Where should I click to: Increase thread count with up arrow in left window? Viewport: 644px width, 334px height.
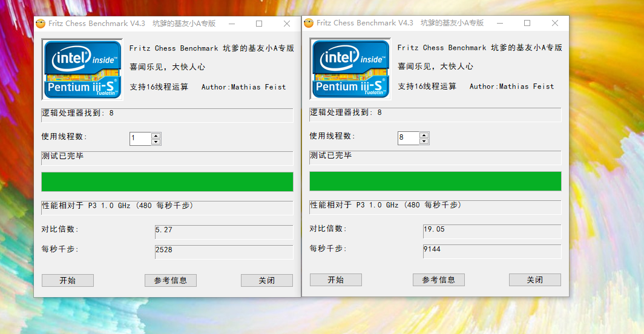point(156,136)
